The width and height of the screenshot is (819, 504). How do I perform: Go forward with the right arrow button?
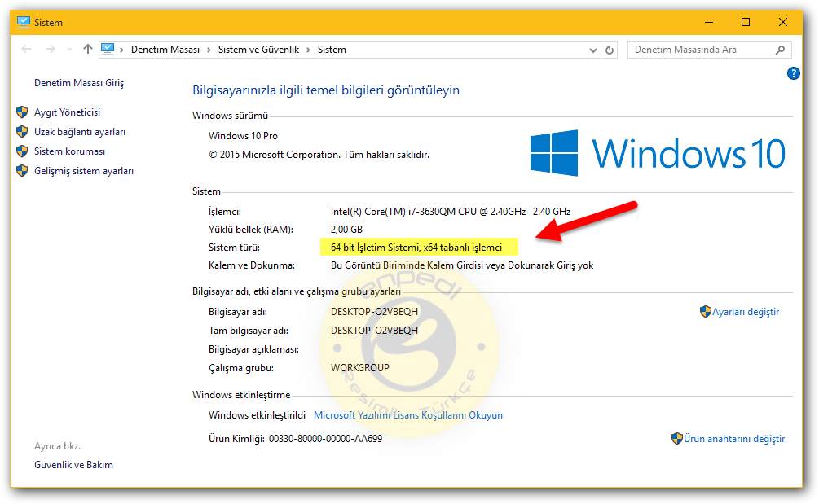tap(51, 49)
